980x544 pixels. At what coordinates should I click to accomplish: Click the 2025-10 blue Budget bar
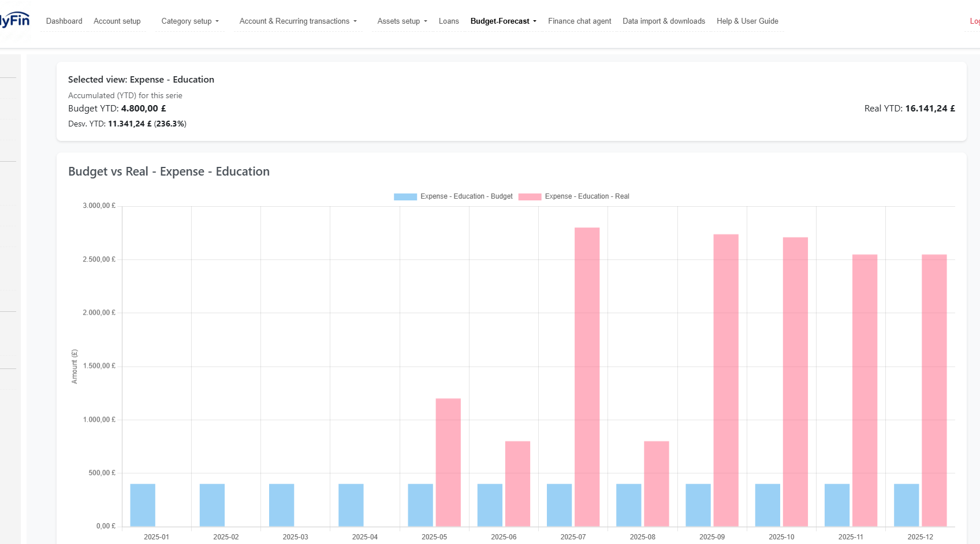[767, 505]
